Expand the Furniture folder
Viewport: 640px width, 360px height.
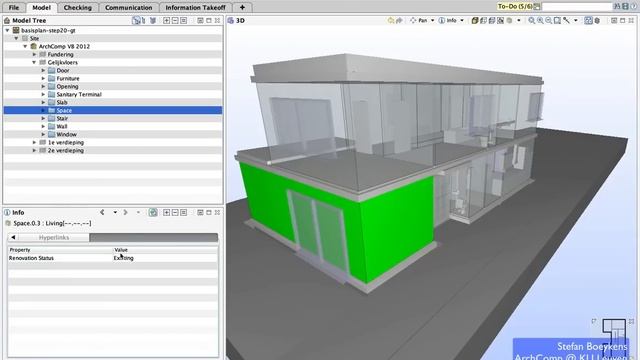43,78
